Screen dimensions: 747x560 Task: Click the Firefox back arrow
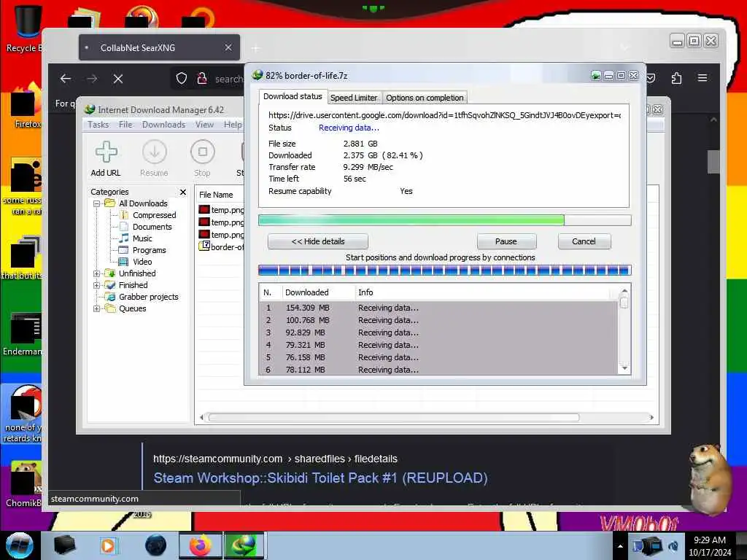click(x=65, y=79)
